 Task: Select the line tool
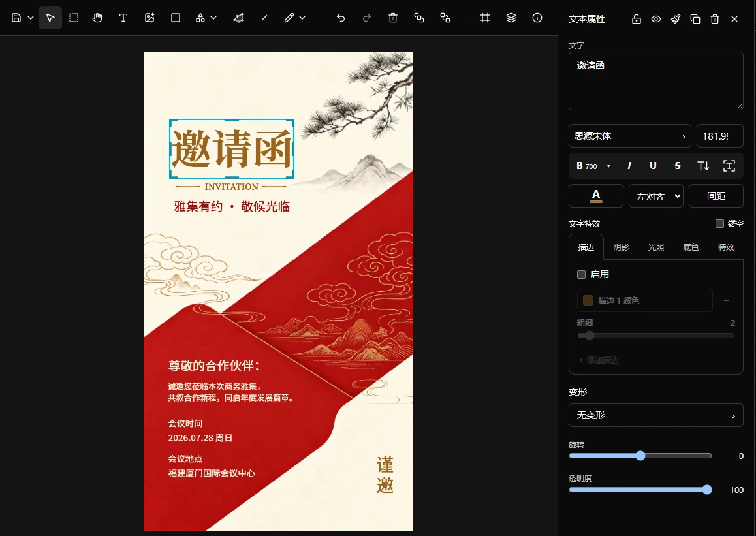pos(264,18)
